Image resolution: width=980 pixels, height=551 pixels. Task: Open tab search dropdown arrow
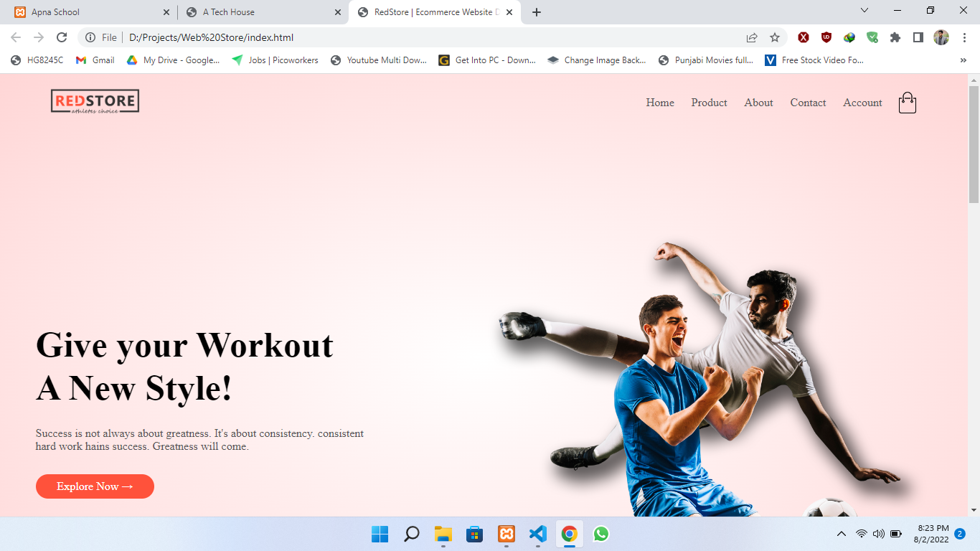[x=864, y=11]
